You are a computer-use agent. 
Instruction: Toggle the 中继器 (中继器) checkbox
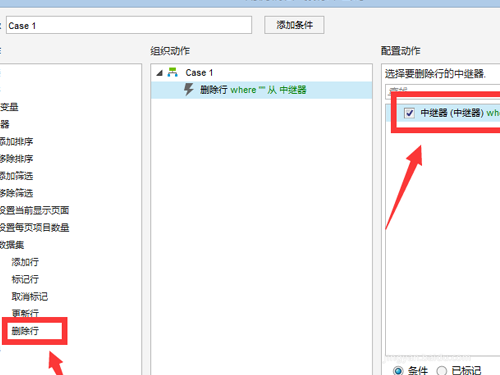[x=409, y=113]
